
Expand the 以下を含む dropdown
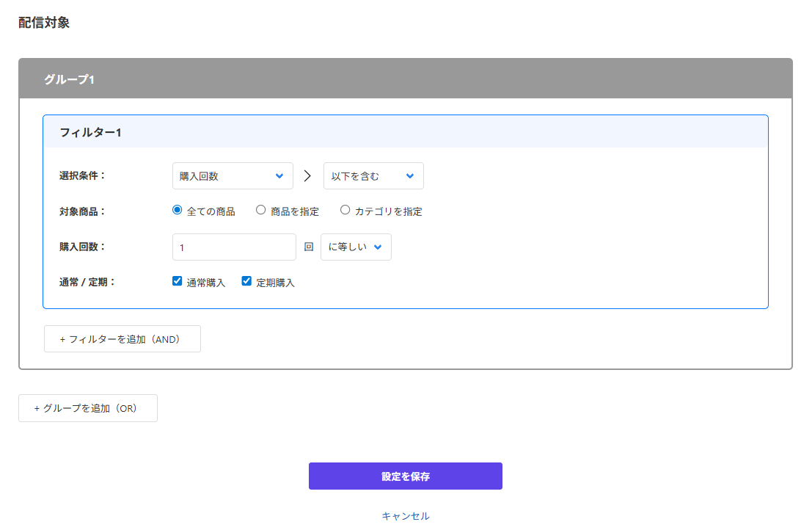point(373,176)
